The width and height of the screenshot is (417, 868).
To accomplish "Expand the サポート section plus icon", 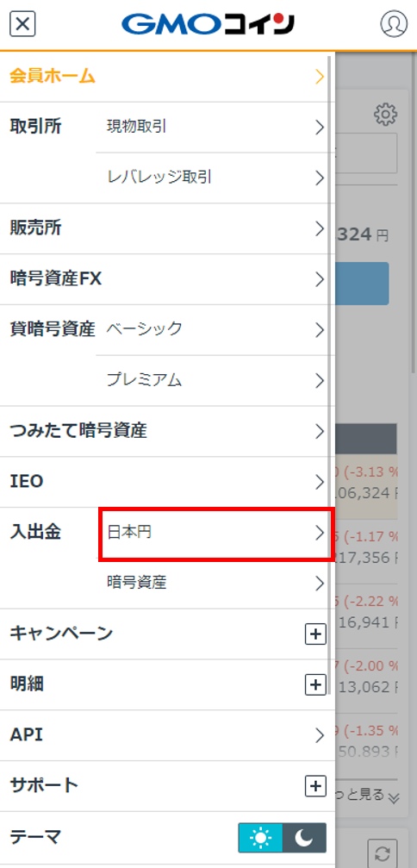I will [x=315, y=786].
